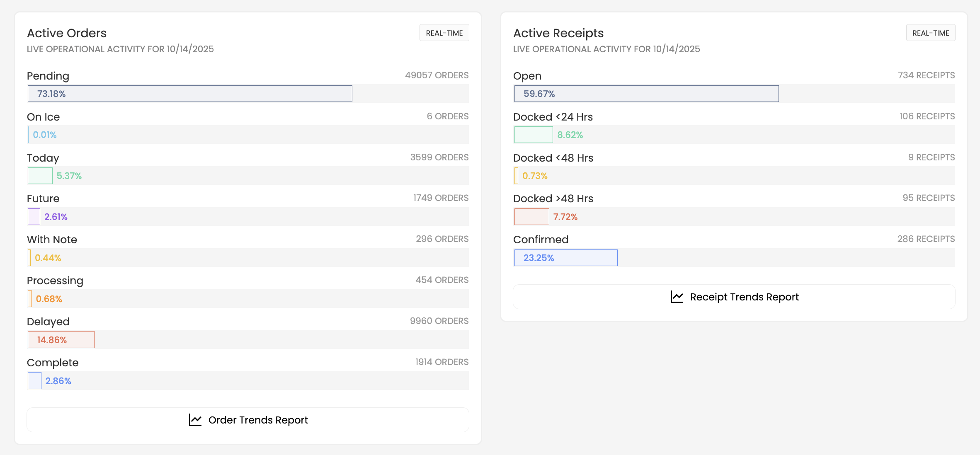Click the On Ice 0.01% value
This screenshot has height=455, width=980.
pyautogui.click(x=45, y=135)
